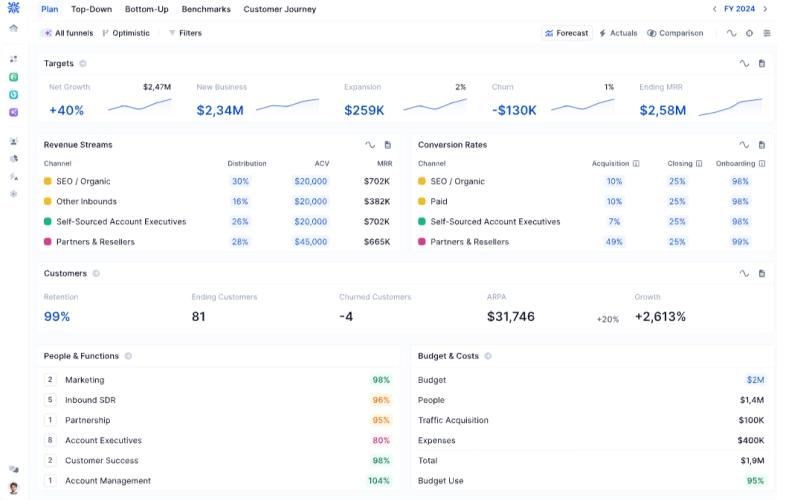Click the green square sidebar icon
The height and width of the screenshot is (500, 800).
[x=14, y=77]
